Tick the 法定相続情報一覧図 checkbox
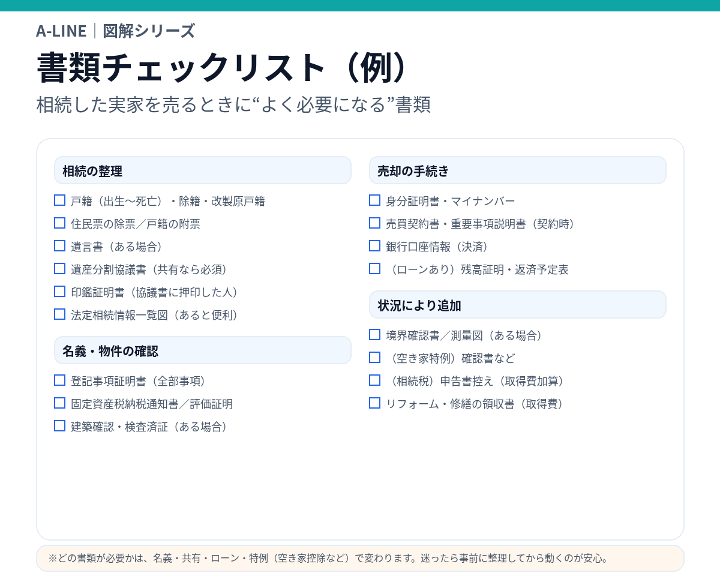This screenshot has height=588, width=720. pyautogui.click(x=60, y=314)
